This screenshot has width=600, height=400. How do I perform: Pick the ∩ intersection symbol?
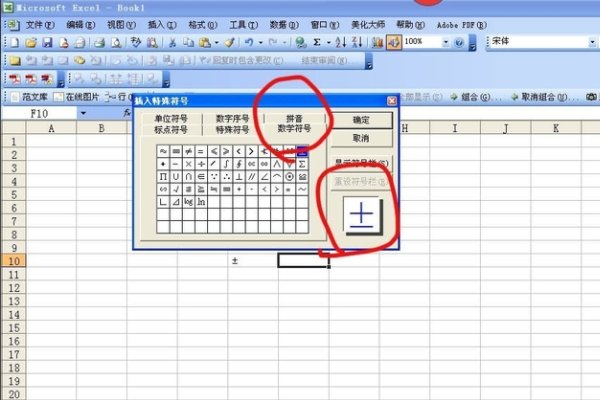188,177
